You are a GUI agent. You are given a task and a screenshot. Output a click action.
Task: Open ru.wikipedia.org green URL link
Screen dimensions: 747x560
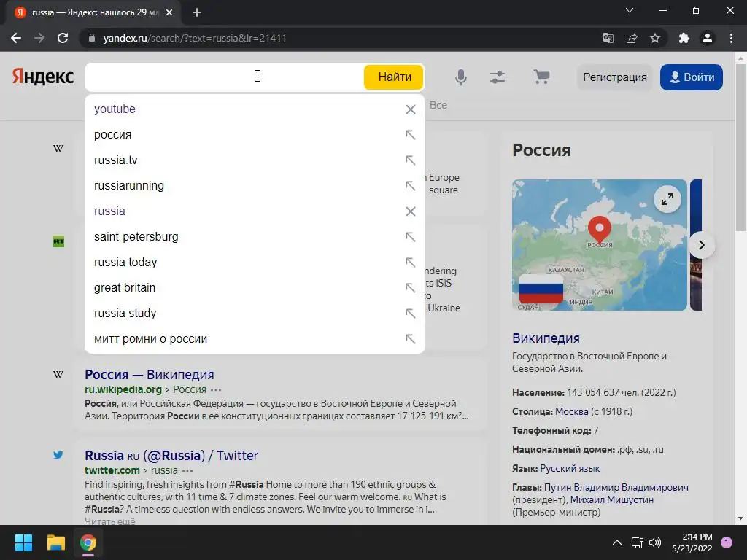[123, 389]
